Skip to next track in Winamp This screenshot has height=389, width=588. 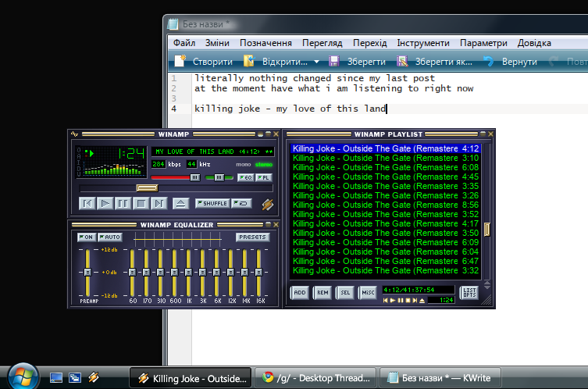pos(159,204)
